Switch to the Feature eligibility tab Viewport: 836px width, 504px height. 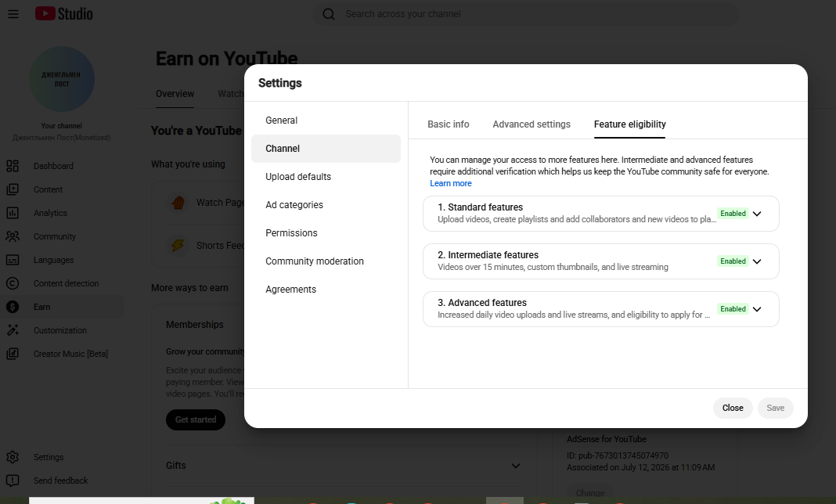629,124
